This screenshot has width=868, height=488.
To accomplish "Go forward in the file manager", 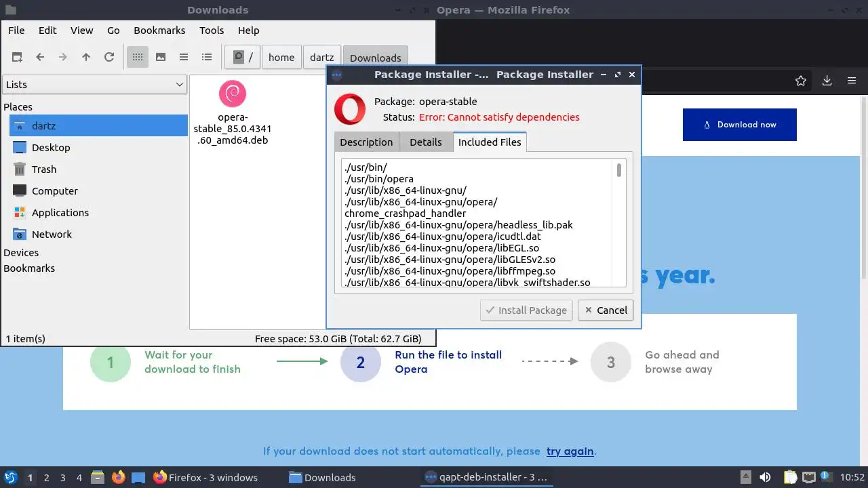I will [63, 58].
